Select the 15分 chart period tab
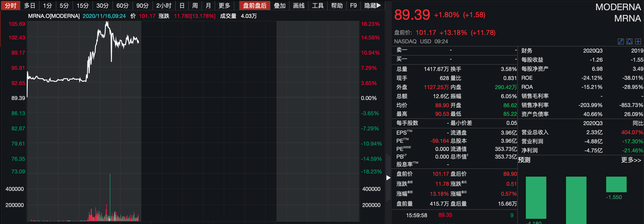 tap(83, 5)
